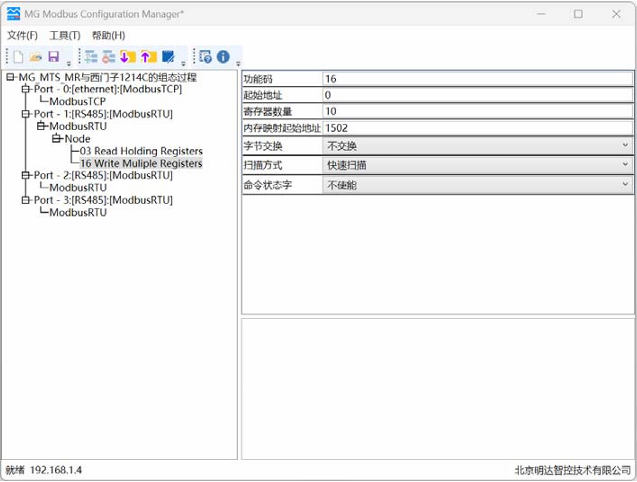Click the Open folder toolbar icon
The image size is (637, 482).
click(x=36, y=57)
